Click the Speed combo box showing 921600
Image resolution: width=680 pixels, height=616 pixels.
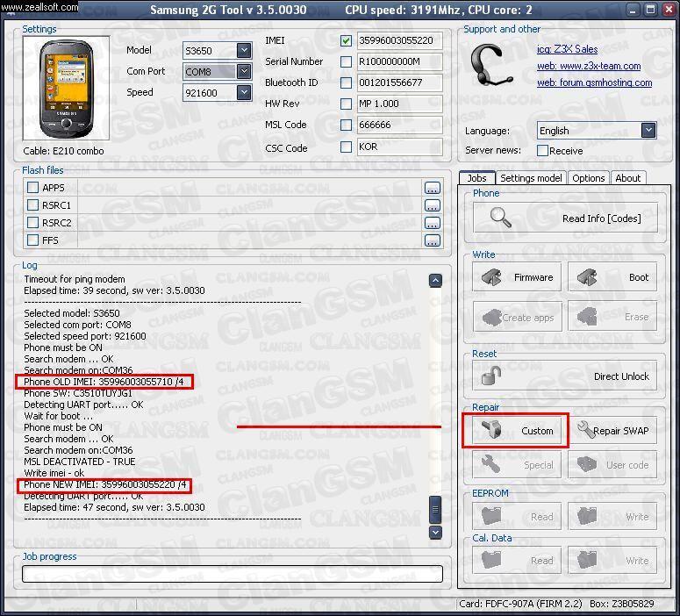[217, 92]
